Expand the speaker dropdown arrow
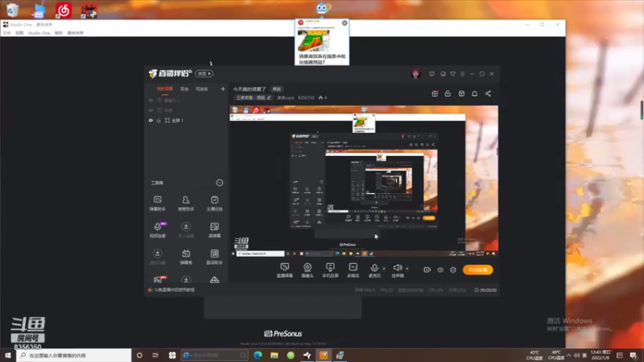The height and width of the screenshot is (362, 644). 407,269
